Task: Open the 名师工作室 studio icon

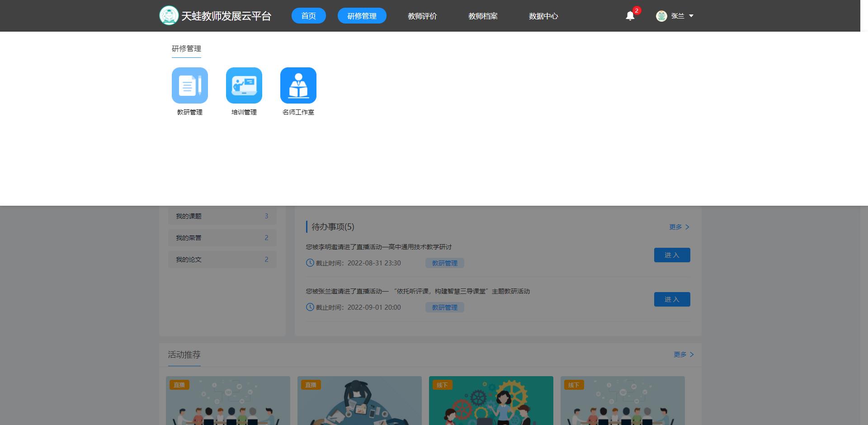Action: [298, 85]
